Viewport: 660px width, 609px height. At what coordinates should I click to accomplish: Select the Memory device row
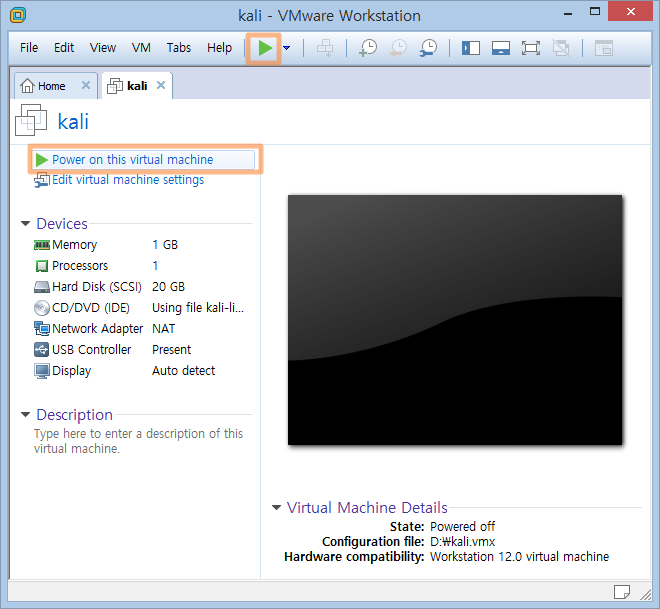(142, 245)
